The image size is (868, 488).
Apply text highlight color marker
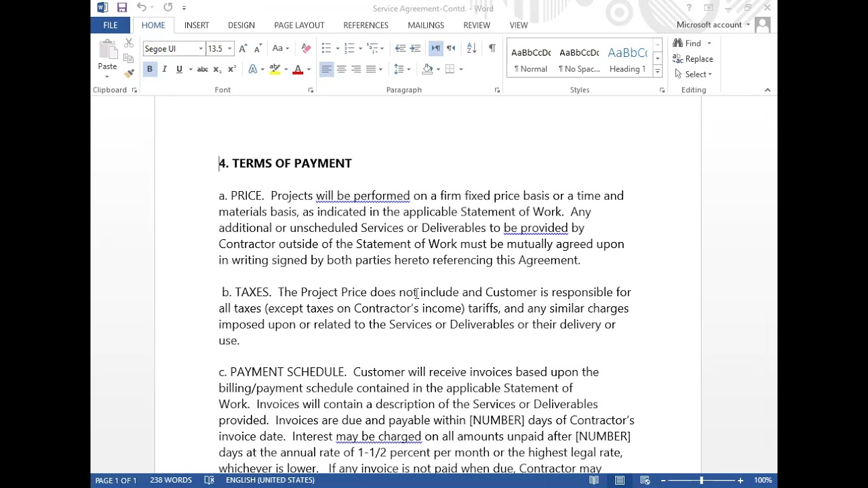tap(274, 69)
